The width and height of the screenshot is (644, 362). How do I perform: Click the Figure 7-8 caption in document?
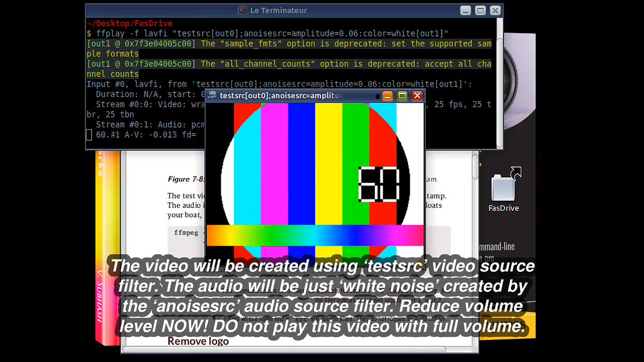click(x=186, y=179)
